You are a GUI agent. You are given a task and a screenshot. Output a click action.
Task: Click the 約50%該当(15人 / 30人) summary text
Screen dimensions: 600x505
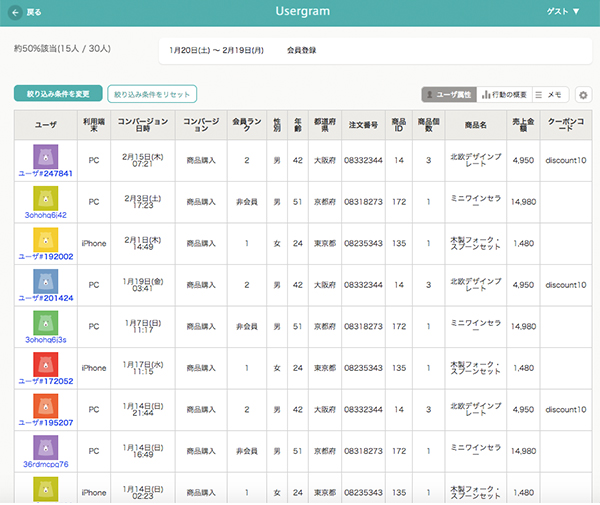[62, 49]
